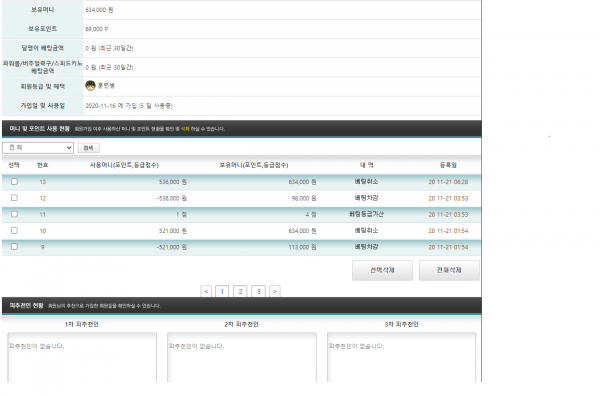The image size is (600, 396).
Task: Click the member grade avatar icon
Action: [90, 86]
